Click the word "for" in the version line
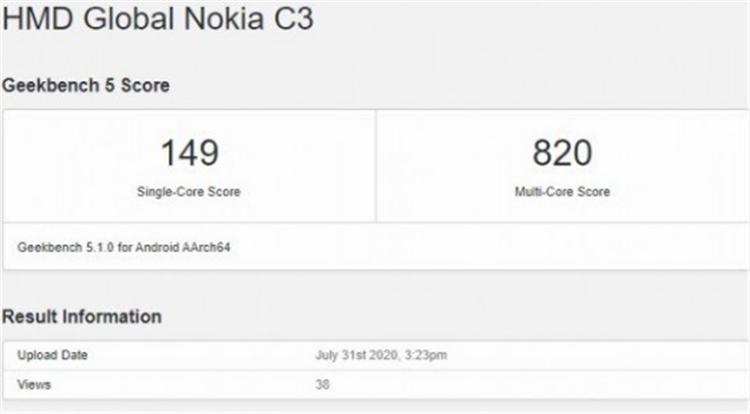The image size is (750, 414). click(122, 245)
